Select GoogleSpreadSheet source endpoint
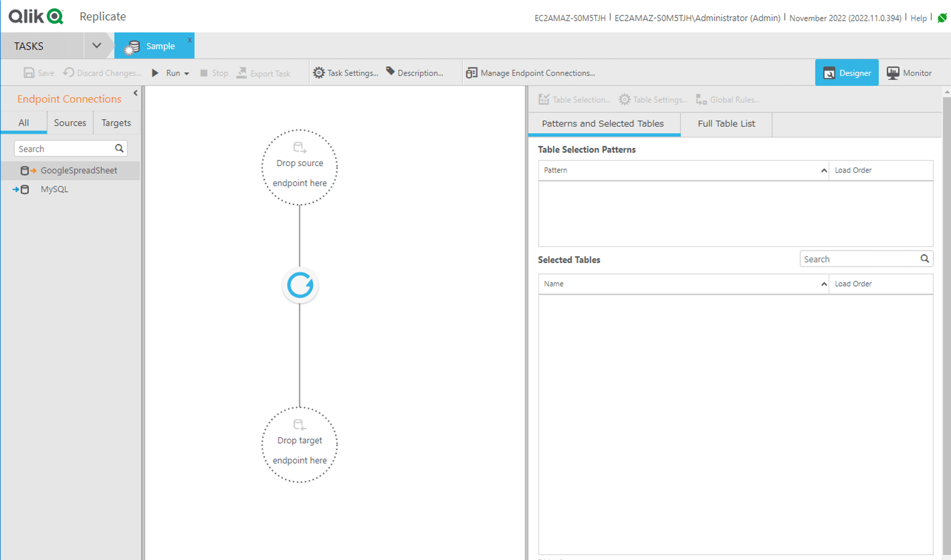951x560 pixels. [79, 170]
